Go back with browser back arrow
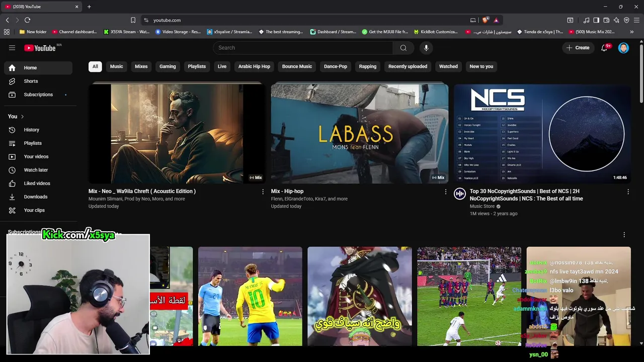 (7, 20)
